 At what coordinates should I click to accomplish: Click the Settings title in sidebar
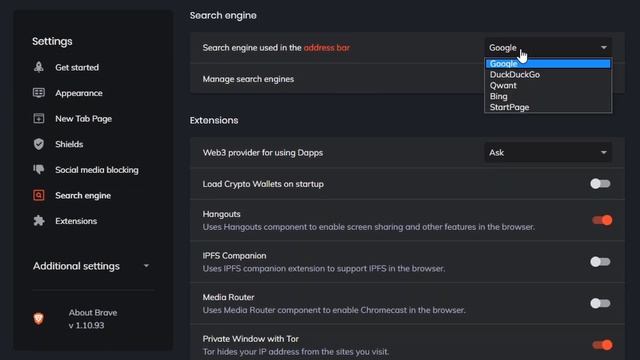point(52,41)
